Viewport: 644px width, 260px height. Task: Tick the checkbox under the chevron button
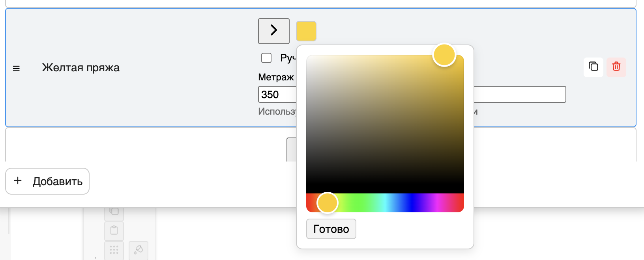point(266,58)
